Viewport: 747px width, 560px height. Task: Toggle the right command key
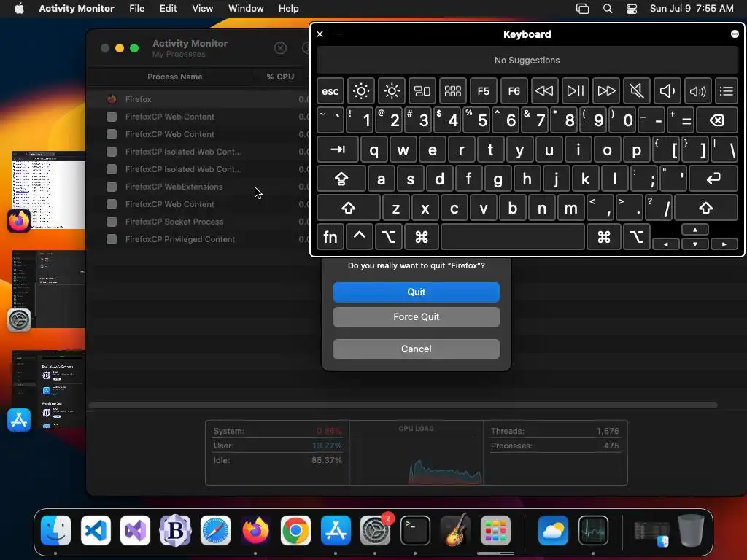click(604, 237)
